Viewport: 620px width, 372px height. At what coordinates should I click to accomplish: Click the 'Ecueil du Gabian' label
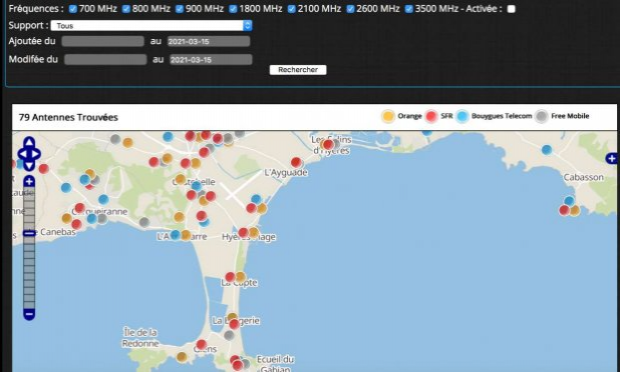275,364
